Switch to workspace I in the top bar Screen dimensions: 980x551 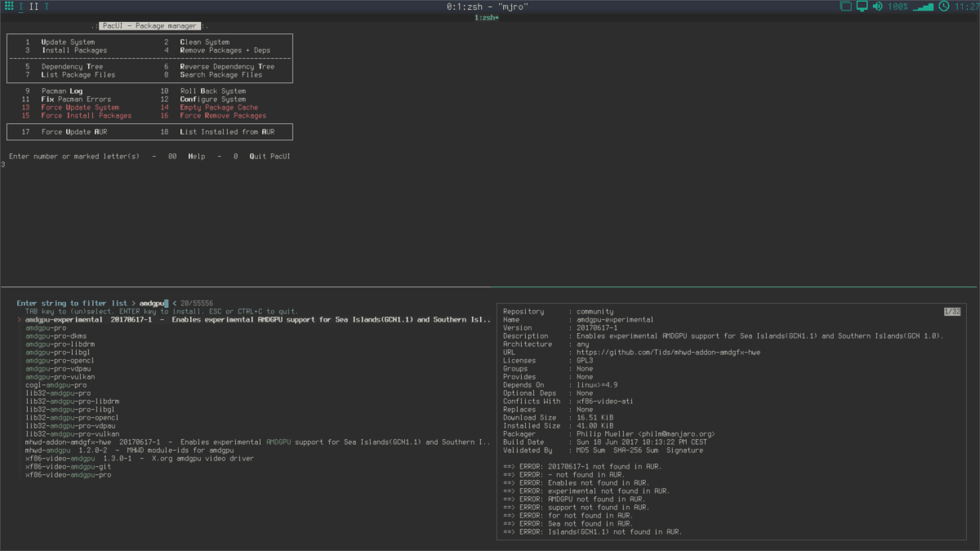[x=21, y=6]
